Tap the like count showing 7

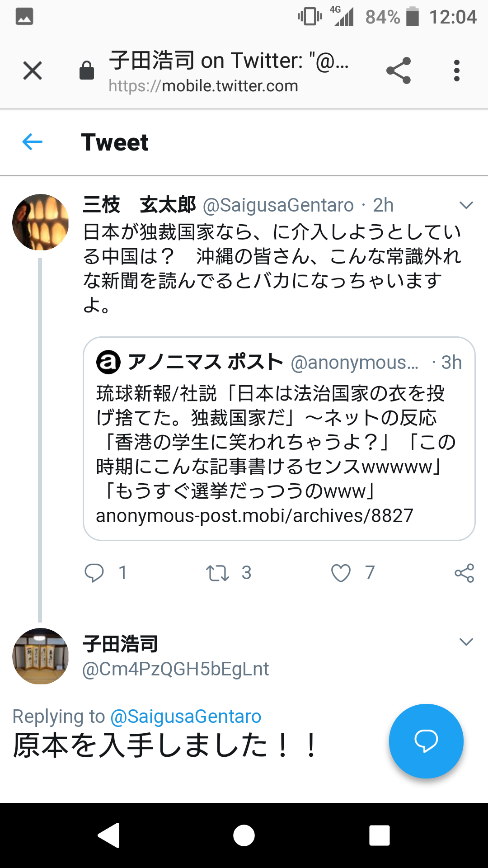click(370, 573)
